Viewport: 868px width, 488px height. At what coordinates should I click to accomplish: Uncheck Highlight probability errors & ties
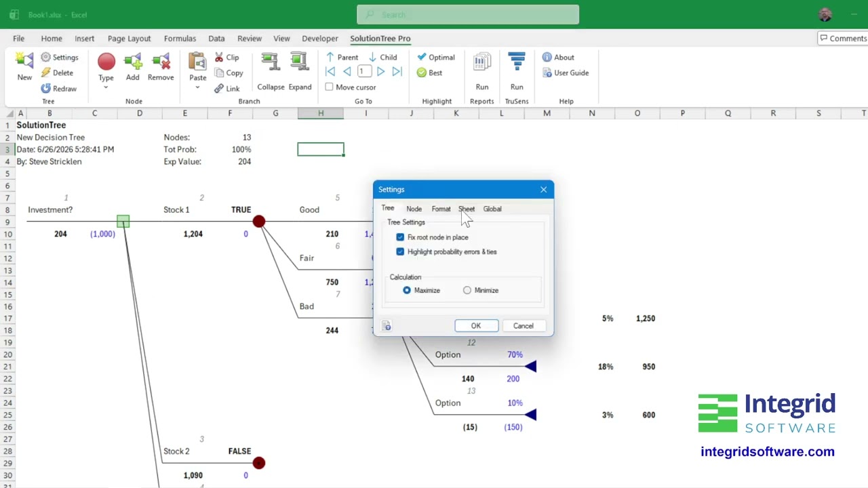coord(400,251)
